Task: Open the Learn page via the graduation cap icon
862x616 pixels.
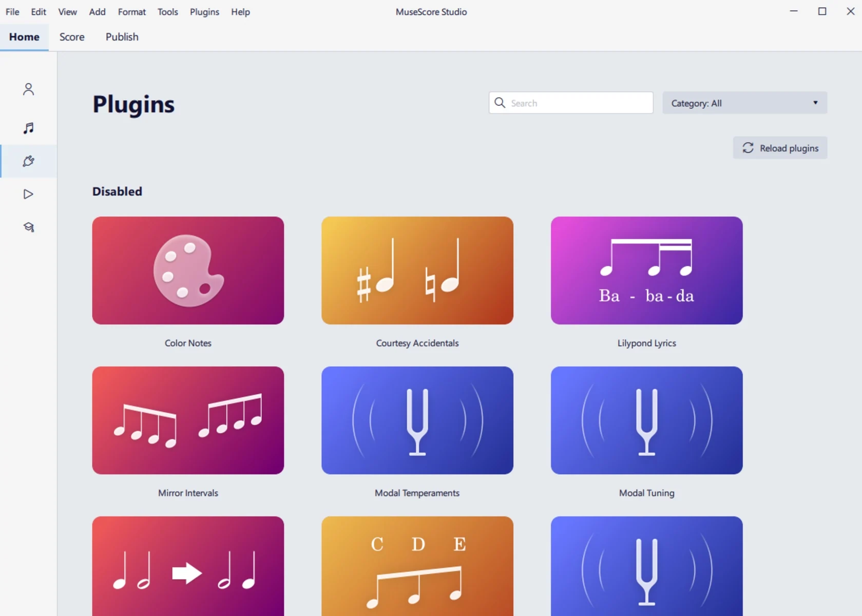Action: [28, 227]
